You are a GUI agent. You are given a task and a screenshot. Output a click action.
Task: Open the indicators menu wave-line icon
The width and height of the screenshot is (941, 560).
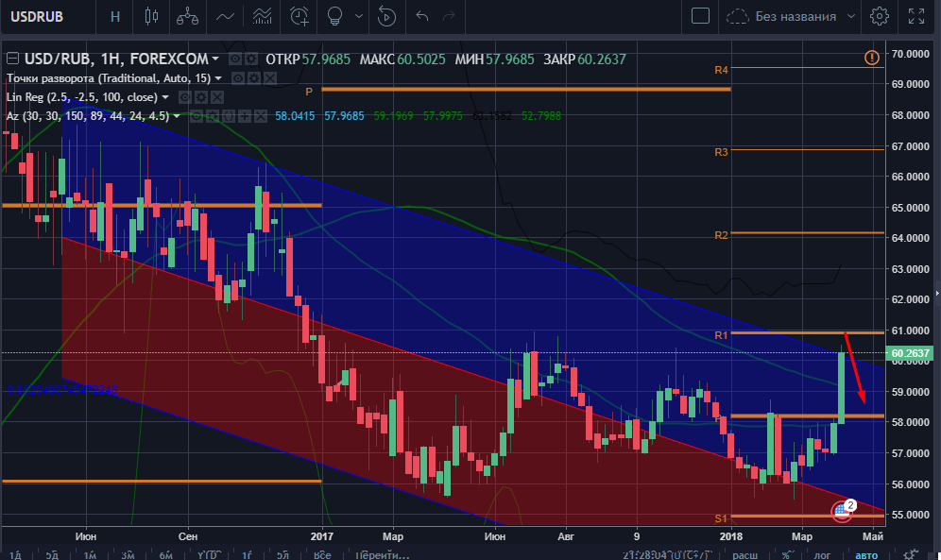coord(225,16)
